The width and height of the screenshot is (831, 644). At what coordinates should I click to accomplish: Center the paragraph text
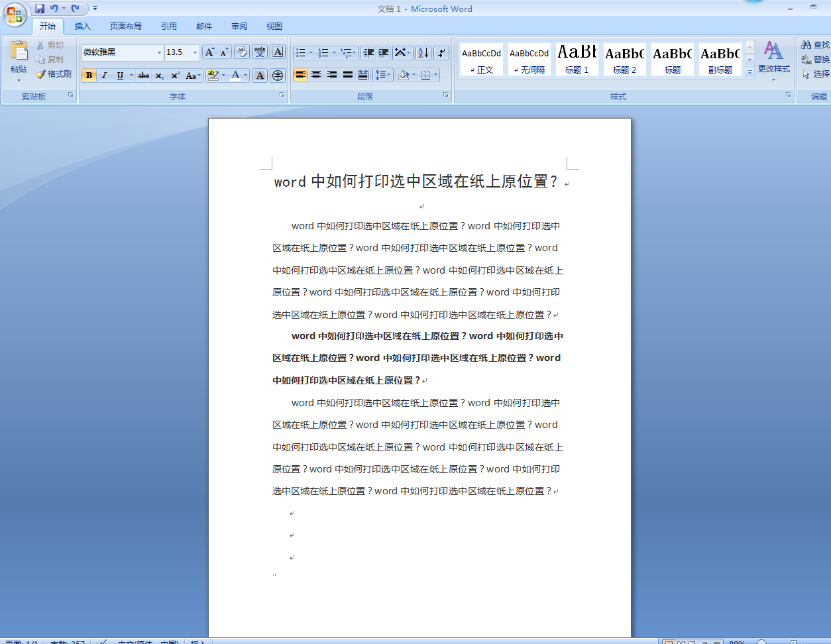316,75
